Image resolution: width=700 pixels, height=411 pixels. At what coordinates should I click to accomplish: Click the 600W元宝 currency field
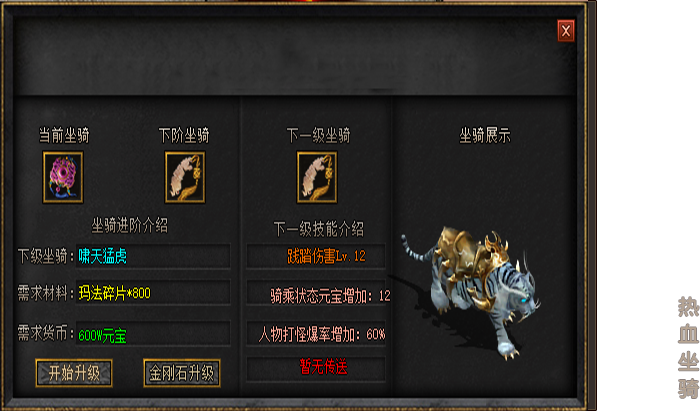coord(153,334)
